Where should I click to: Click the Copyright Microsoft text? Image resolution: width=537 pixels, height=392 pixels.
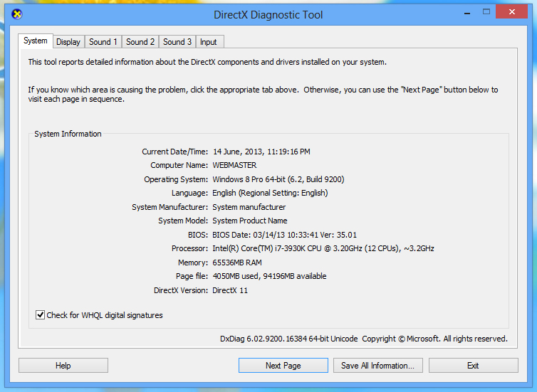tap(434, 339)
